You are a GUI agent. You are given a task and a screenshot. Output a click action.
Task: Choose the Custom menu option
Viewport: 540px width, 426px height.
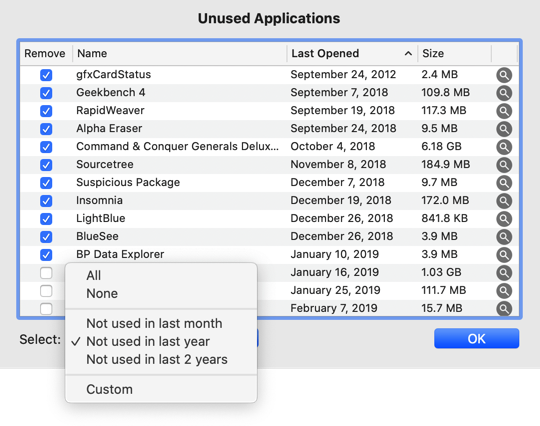pyautogui.click(x=161, y=389)
